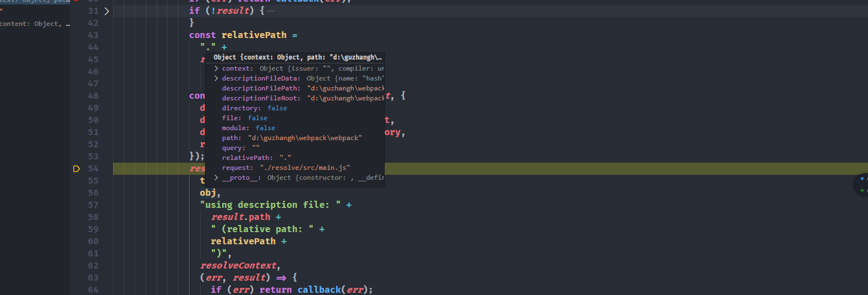
Task: Click the callback call on line 64
Action: tap(319, 289)
